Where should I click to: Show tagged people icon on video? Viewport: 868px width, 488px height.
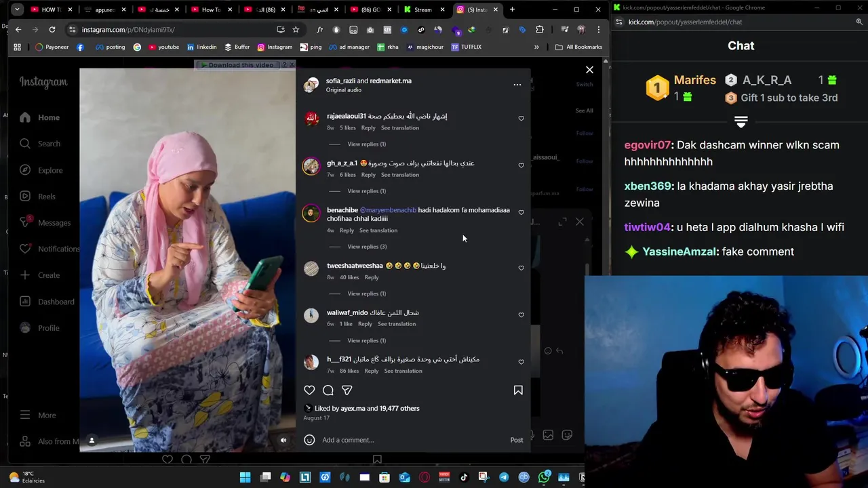click(x=92, y=441)
